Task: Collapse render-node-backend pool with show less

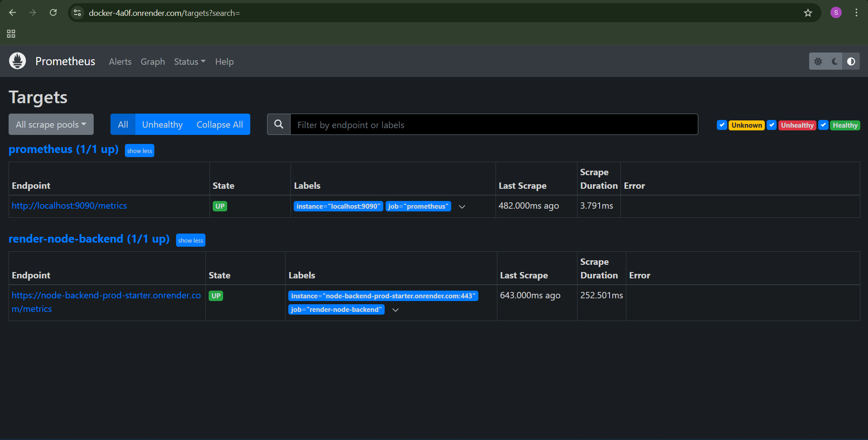Action: [x=191, y=240]
